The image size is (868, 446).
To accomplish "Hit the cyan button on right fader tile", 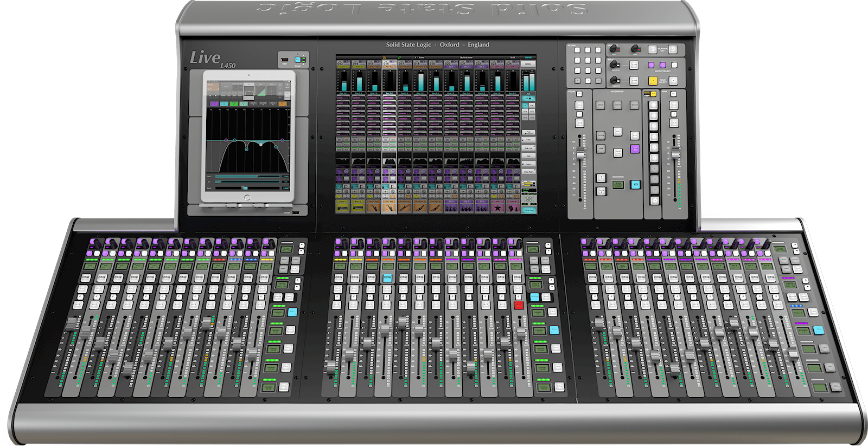I will tap(819, 330).
